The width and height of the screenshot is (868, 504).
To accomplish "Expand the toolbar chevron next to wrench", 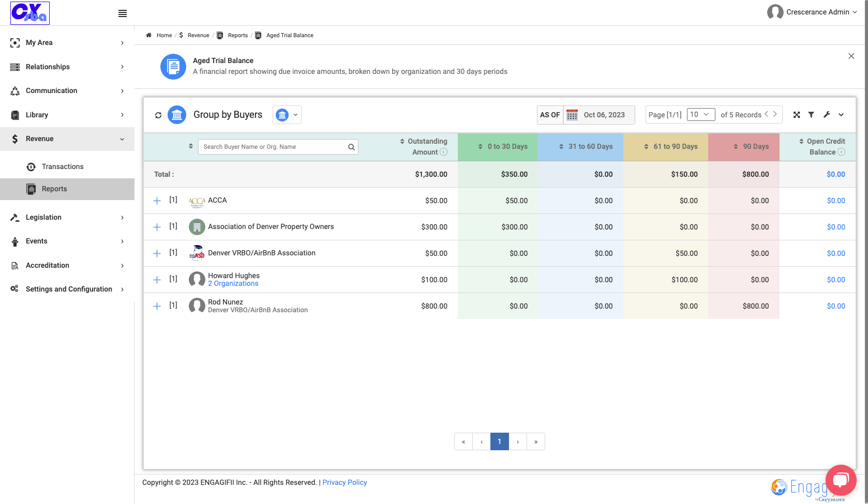I will point(841,115).
